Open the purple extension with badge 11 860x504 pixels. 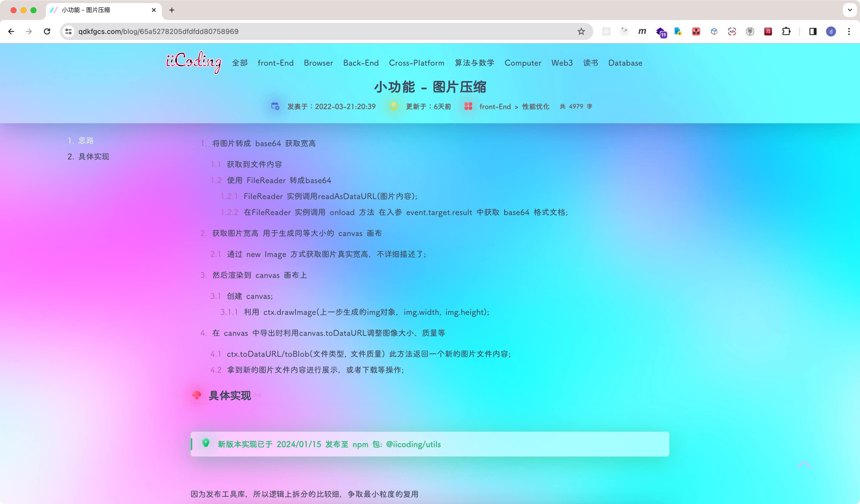661,33
